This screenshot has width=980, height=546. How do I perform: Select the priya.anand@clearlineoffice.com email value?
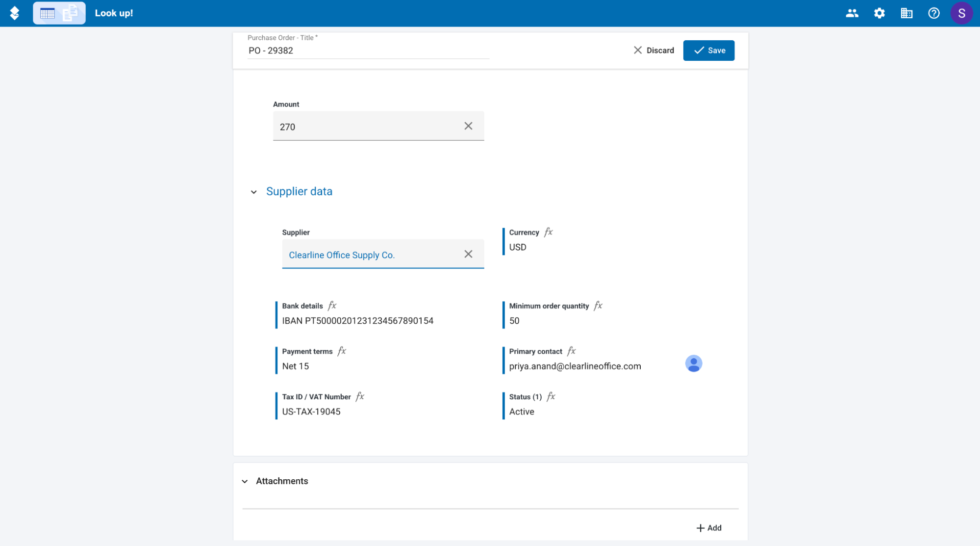[575, 366]
